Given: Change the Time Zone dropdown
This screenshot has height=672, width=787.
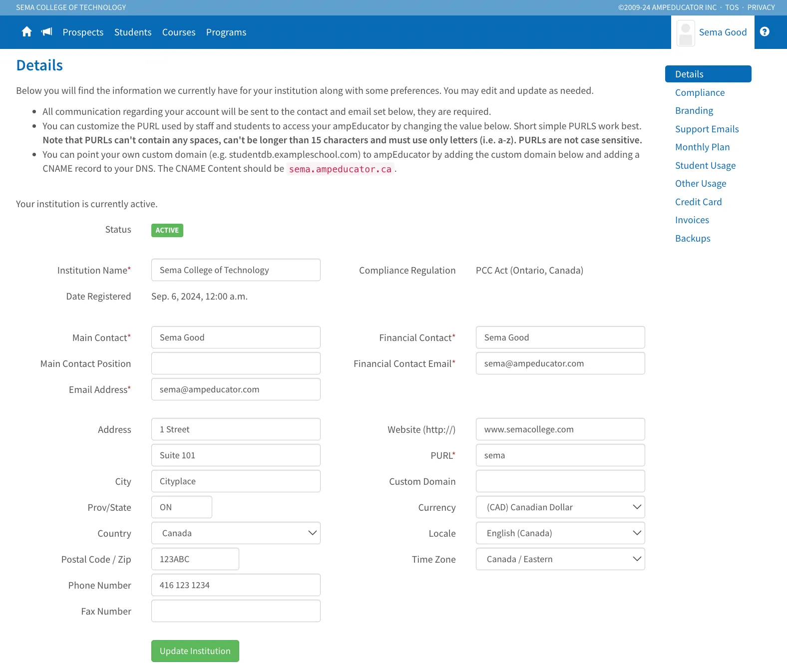Looking at the screenshot, I should point(560,559).
